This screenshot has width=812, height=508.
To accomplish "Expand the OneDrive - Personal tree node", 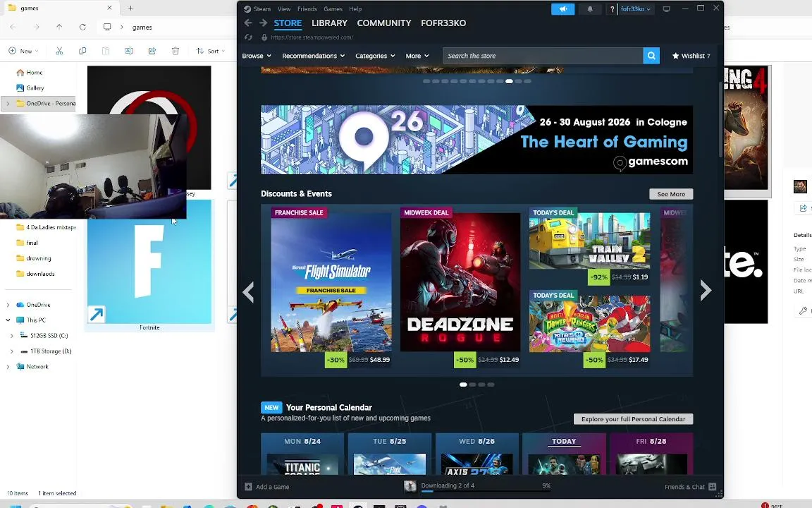I will 8,104.
